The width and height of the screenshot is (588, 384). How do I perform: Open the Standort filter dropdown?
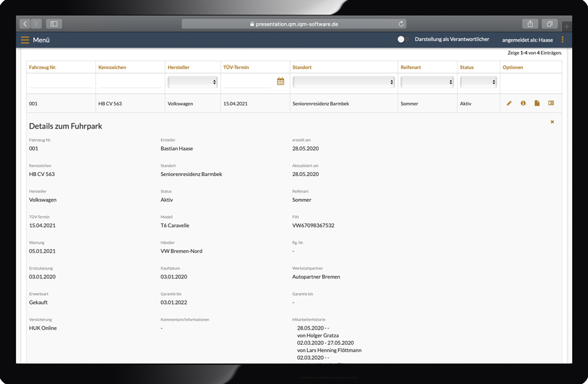[344, 82]
